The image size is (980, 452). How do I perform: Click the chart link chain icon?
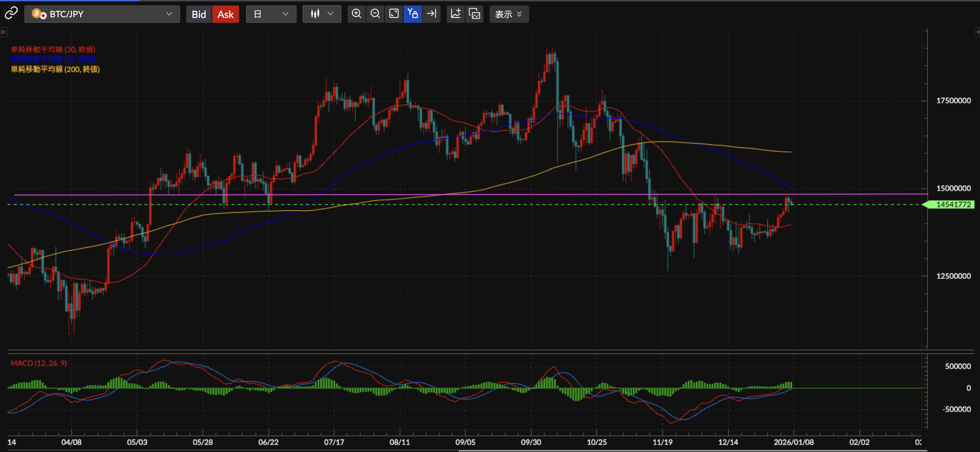11,14
